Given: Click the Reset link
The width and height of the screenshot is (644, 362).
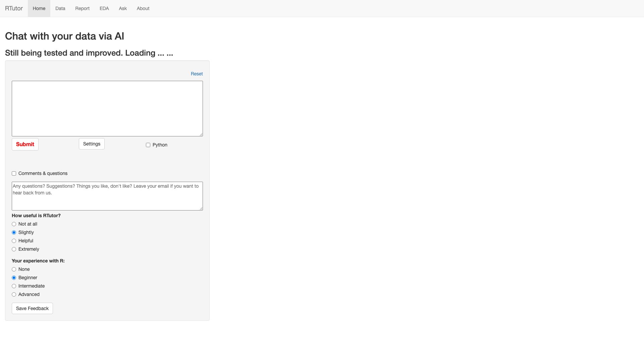Looking at the screenshot, I should pyautogui.click(x=197, y=74).
